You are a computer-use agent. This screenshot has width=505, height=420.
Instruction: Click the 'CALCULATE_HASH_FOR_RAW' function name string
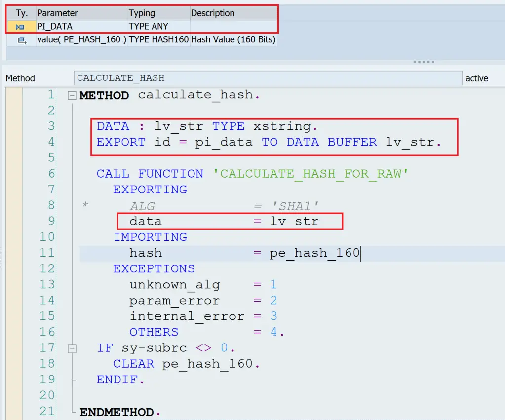pos(311,174)
